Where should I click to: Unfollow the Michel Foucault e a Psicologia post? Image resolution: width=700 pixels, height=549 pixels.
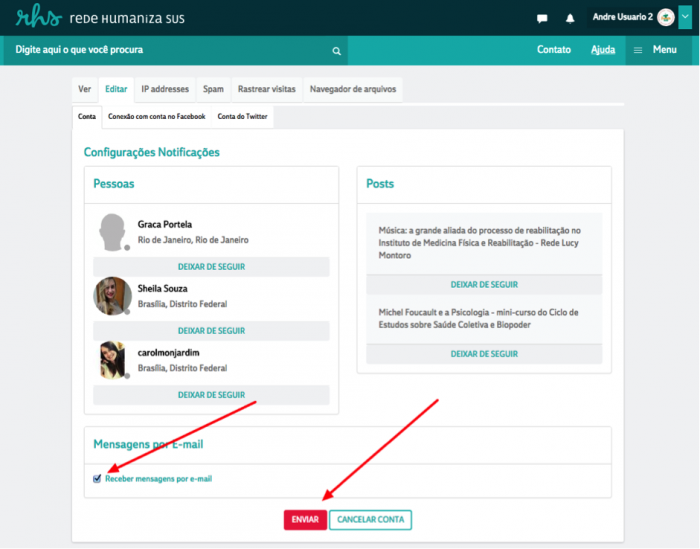[484, 354]
